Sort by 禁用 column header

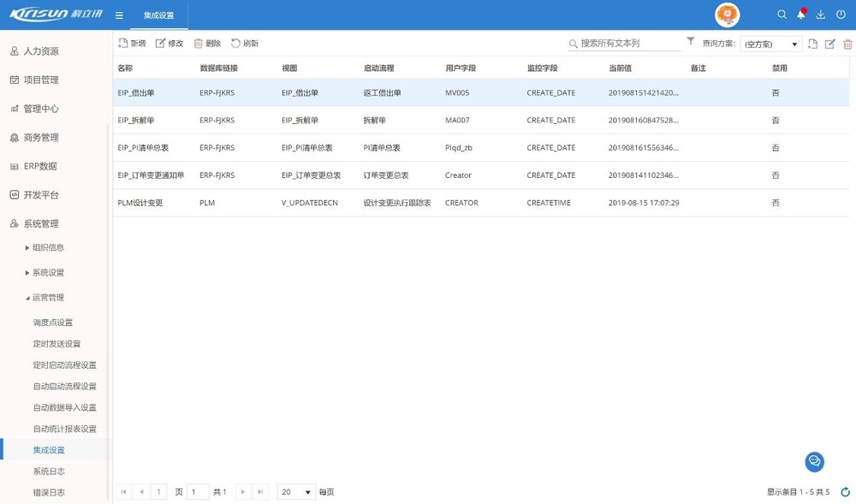point(780,68)
